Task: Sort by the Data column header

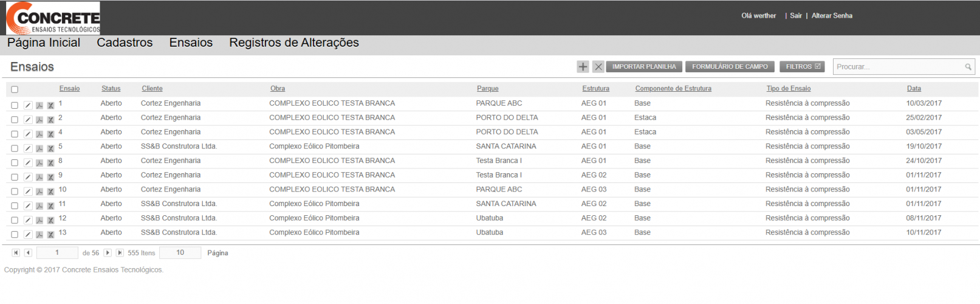Action: (914, 89)
